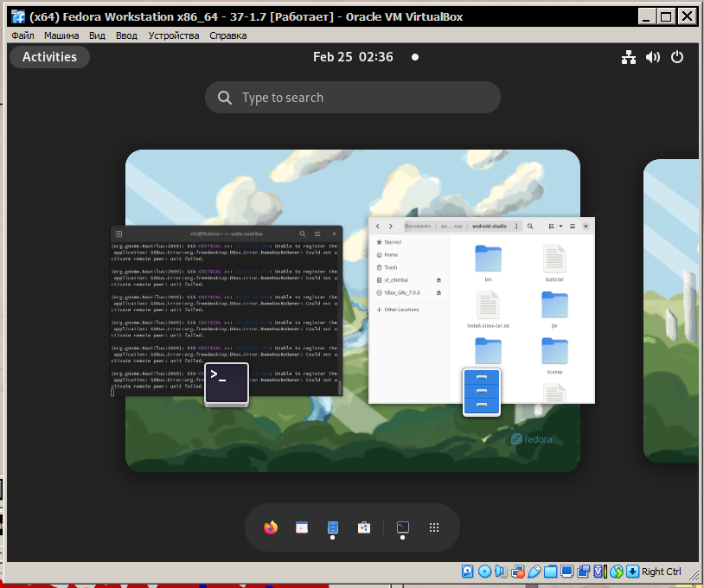Screen dimensions: 704x588
Task: Click VirtualBox recording status icon
Action: [584, 572]
